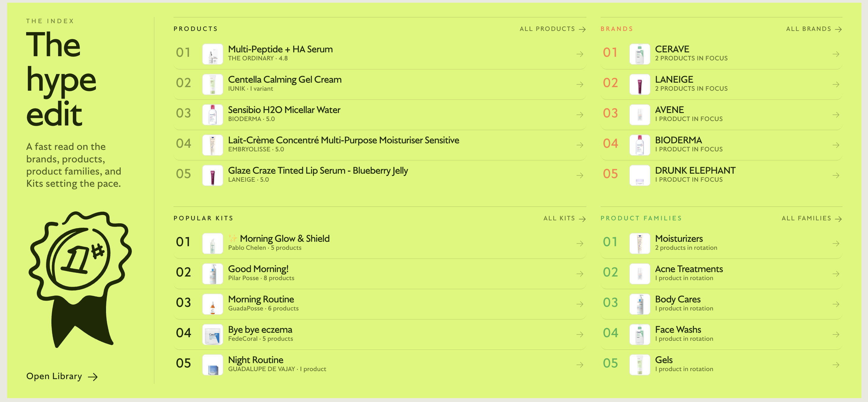Open the Face Washs family title
The image size is (868, 402).
(678, 330)
